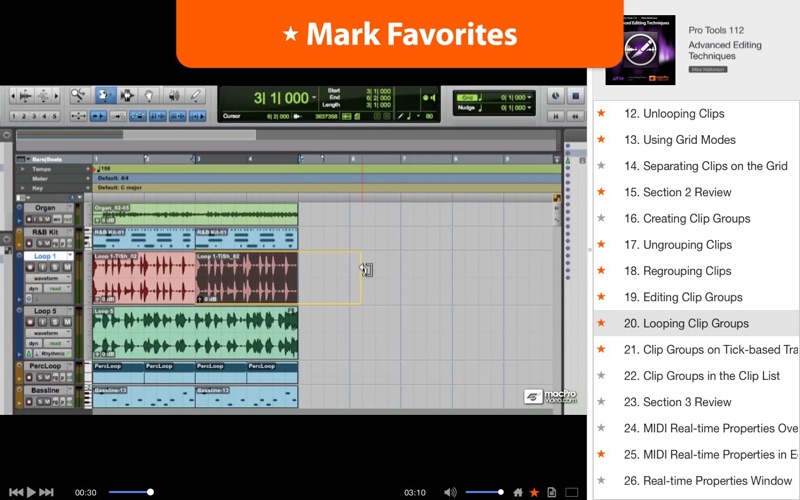Click zoom preset 1 button

pyautogui.click(x=14, y=116)
